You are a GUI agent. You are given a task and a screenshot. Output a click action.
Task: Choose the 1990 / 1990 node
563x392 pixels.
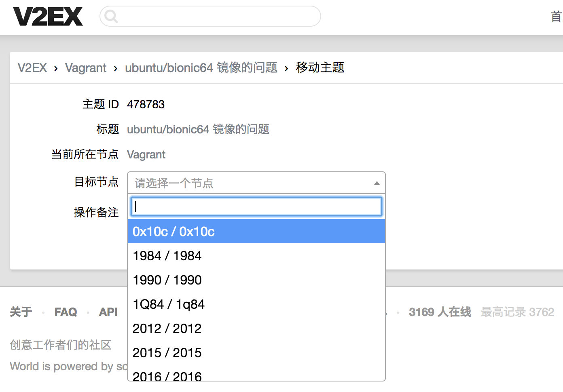tap(256, 280)
